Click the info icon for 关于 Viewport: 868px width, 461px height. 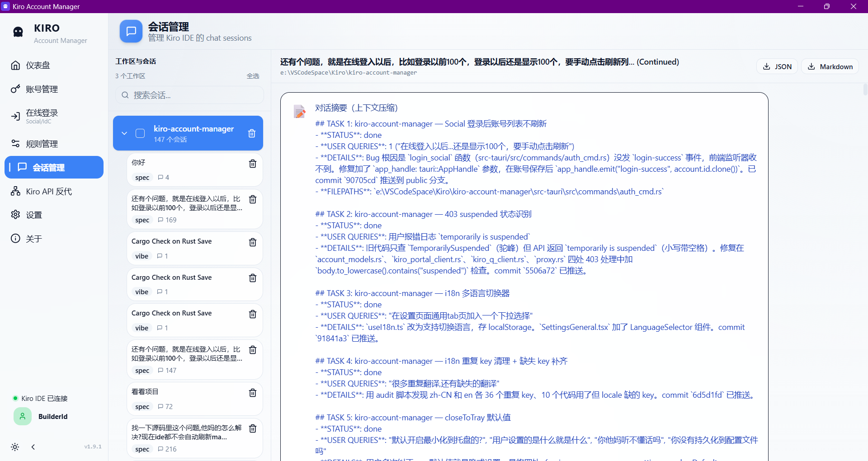tap(15, 239)
